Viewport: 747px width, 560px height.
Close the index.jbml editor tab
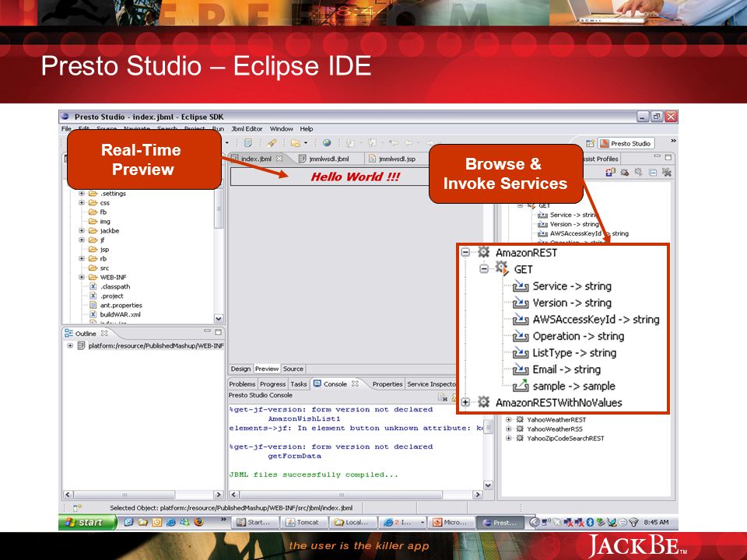pos(279,159)
